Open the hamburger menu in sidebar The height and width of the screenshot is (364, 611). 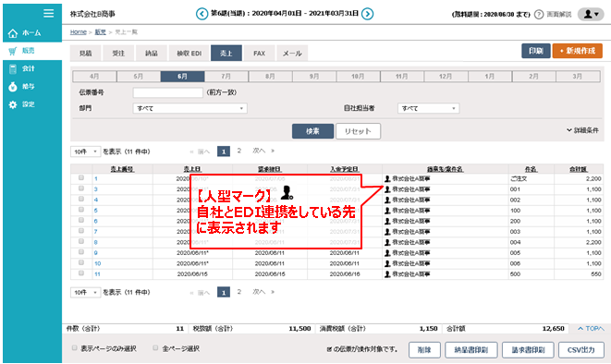49,13
